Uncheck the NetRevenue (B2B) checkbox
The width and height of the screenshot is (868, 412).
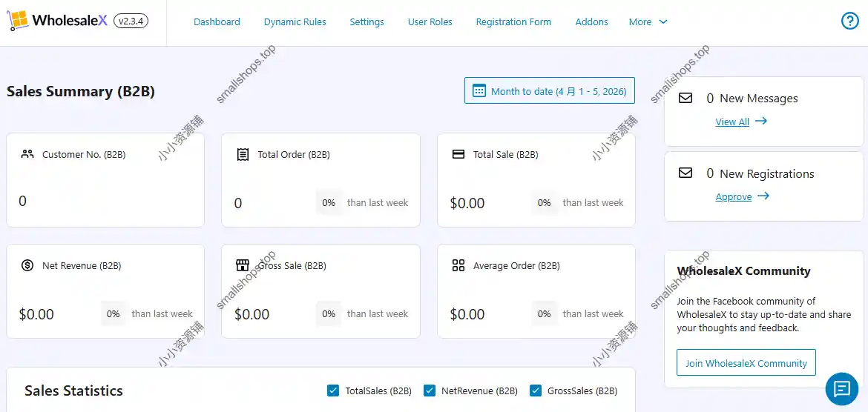429,391
